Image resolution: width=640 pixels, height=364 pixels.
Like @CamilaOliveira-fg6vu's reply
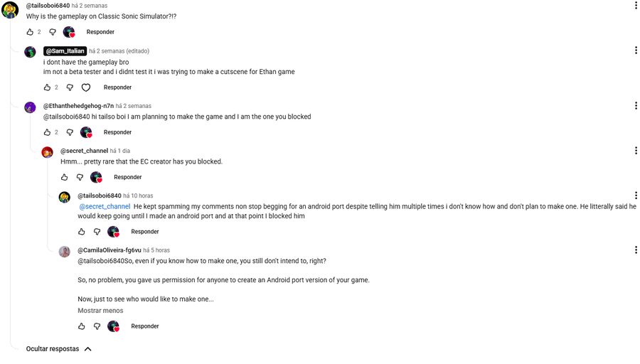[82, 326]
